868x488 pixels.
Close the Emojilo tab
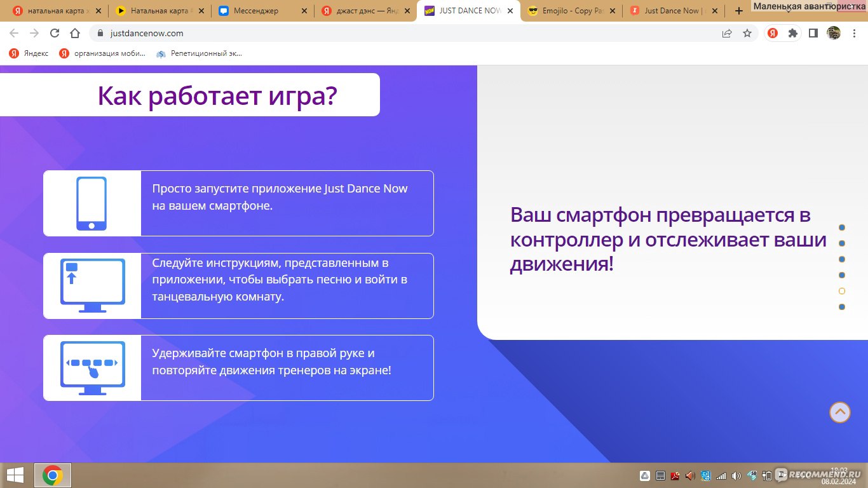[613, 11]
